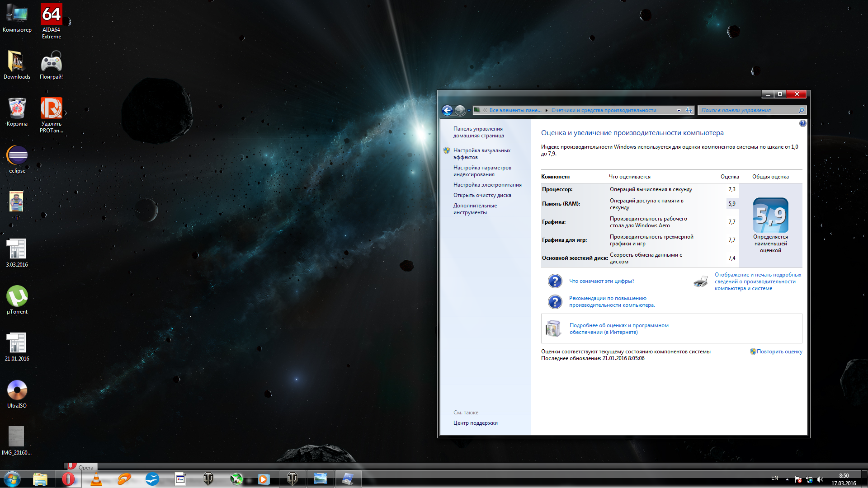
Task: Launch UltraISO from the desktop
Action: pyautogui.click(x=17, y=394)
